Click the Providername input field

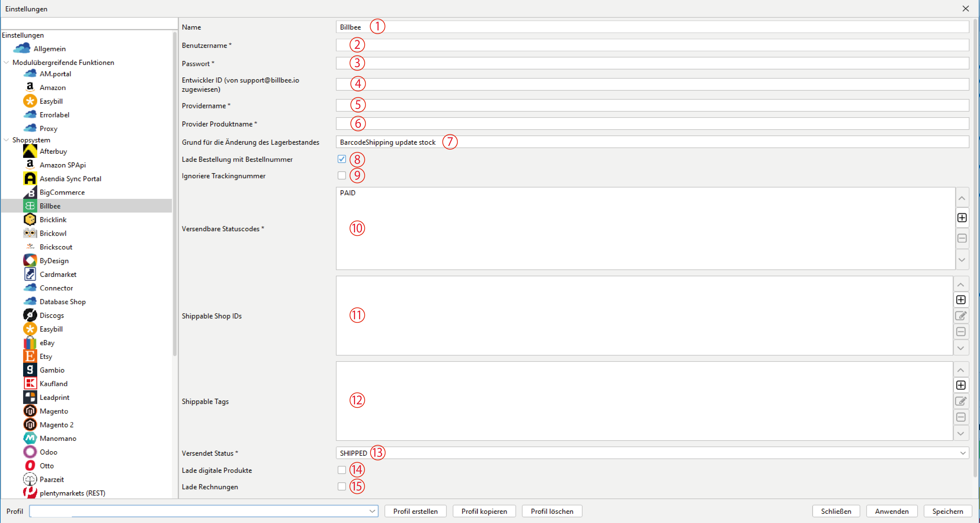[652, 106]
